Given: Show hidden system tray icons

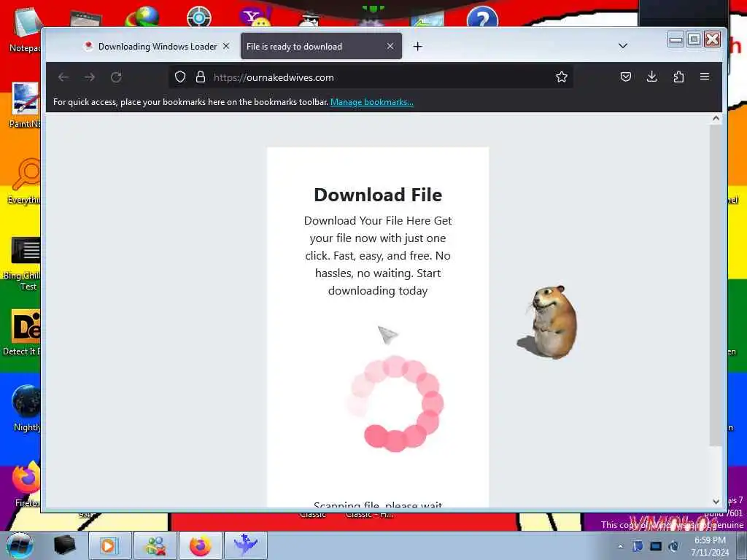Looking at the screenshot, I should [620, 546].
